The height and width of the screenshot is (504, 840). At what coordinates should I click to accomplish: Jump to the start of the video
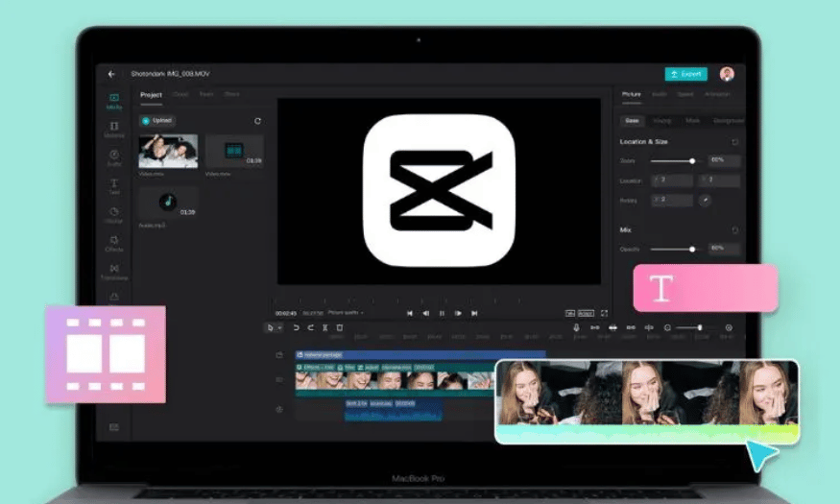(x=410, y=313)
